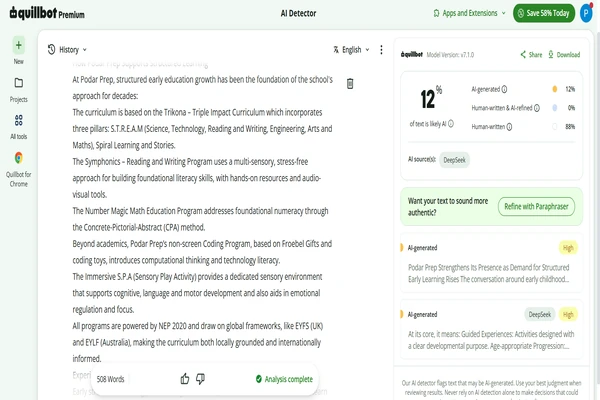Image resolution: width=600 pixels, height=400 pixels.
Task: Click the white Human-written color dot
Action: click(554, 127)
